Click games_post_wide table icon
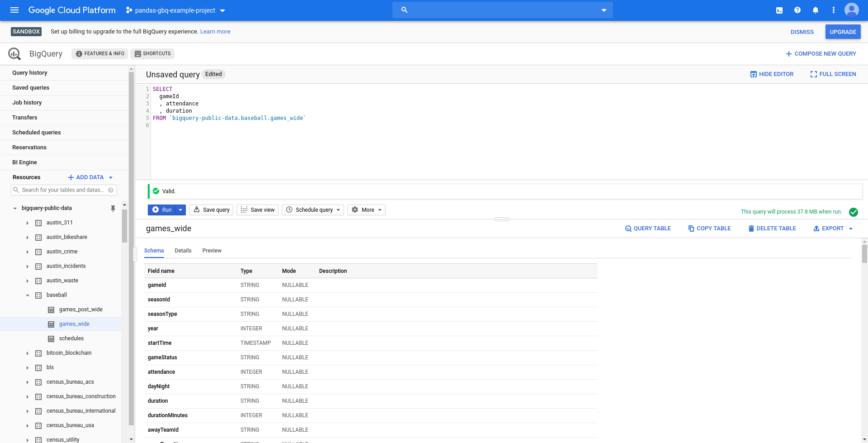Viewport: 868px width, 443px height. [51, 310]
